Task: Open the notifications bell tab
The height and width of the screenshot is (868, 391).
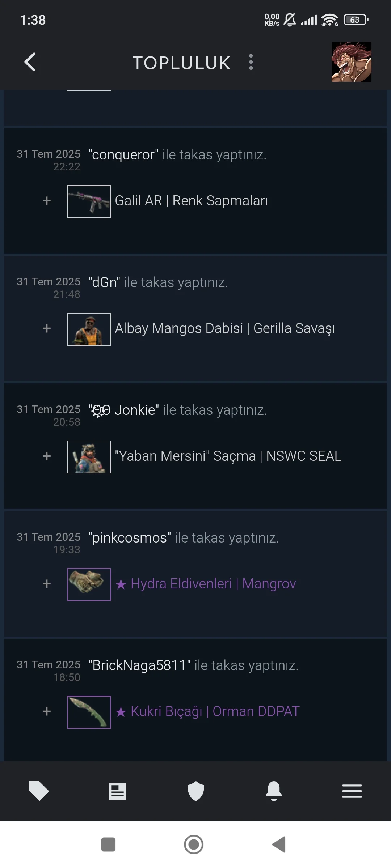Action: point(274,791)
